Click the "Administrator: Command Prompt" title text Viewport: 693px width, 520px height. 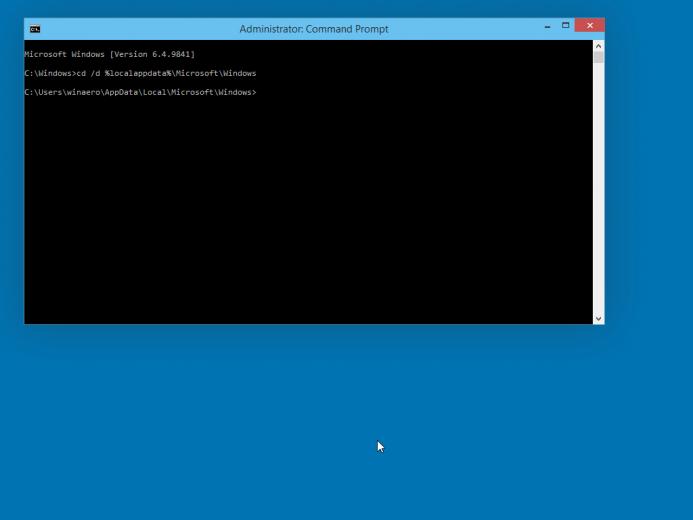(x=313, y=29)
